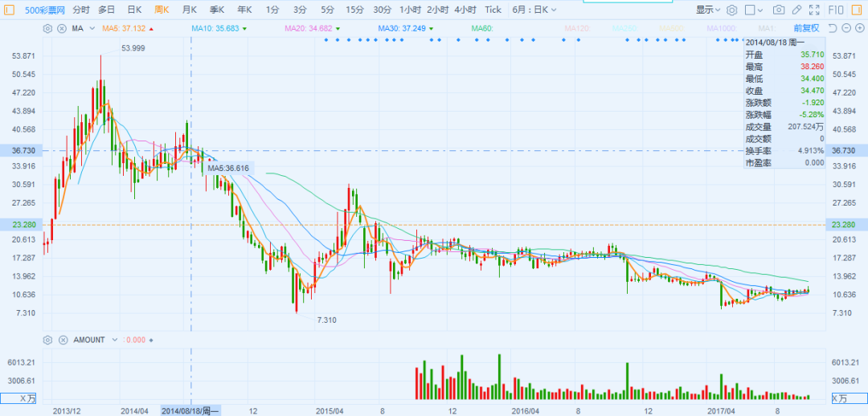Enter fullscreen with the expand arrows icon

[x=814, y=10]
